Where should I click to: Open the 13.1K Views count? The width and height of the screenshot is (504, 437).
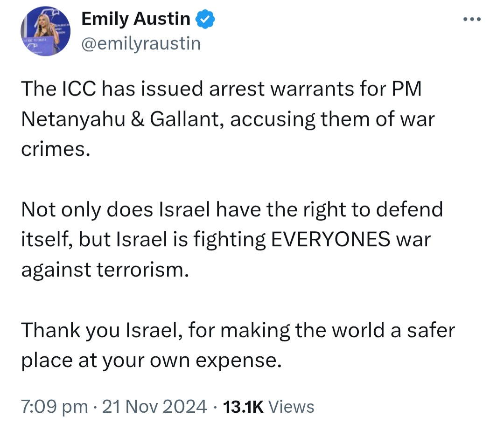point(268,407)
